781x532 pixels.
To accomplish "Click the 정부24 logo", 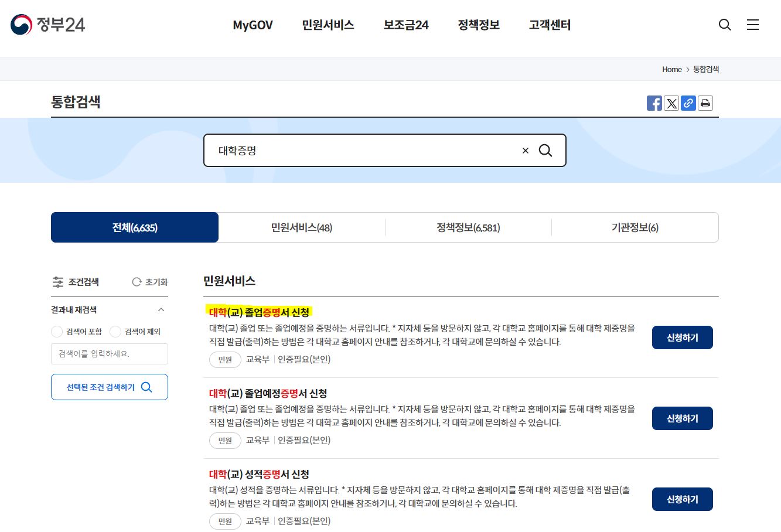I will pos(47,25).
